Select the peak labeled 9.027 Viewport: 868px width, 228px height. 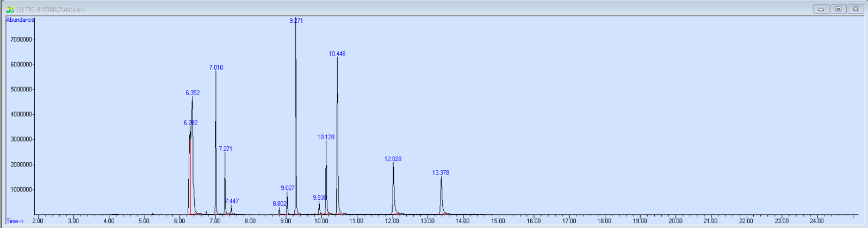point(288,188)
